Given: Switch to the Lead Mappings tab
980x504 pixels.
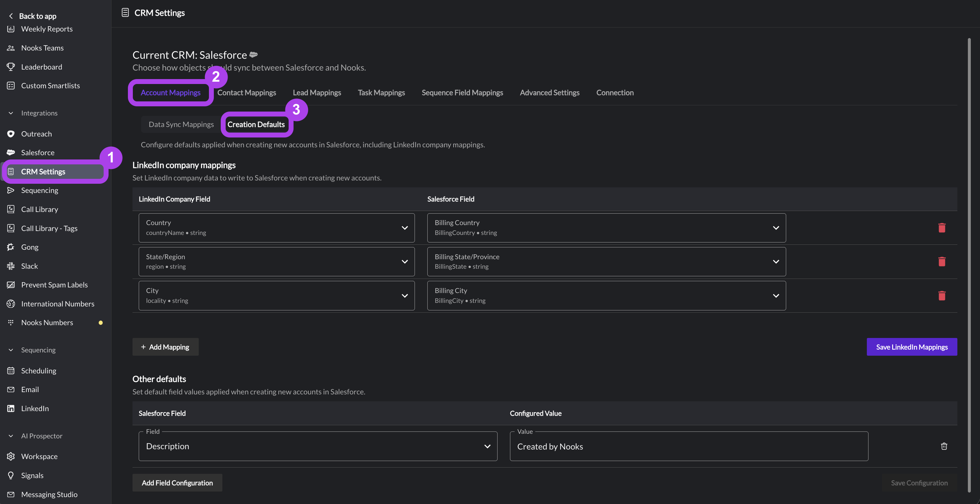Looking at the screenshot, I should [317, 93].
